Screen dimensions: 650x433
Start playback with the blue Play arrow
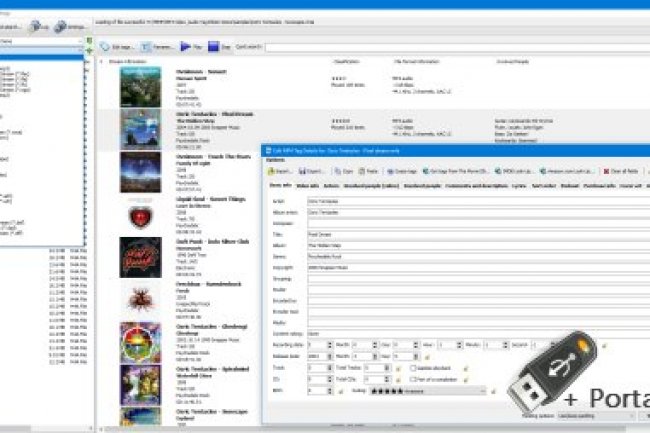coord(185,47)
